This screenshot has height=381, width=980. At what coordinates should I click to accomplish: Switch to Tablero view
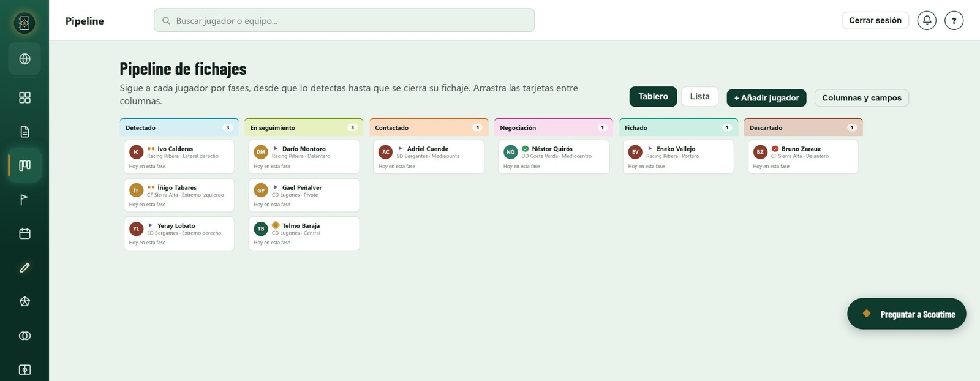pyautogui.click(x=653, y=97)
